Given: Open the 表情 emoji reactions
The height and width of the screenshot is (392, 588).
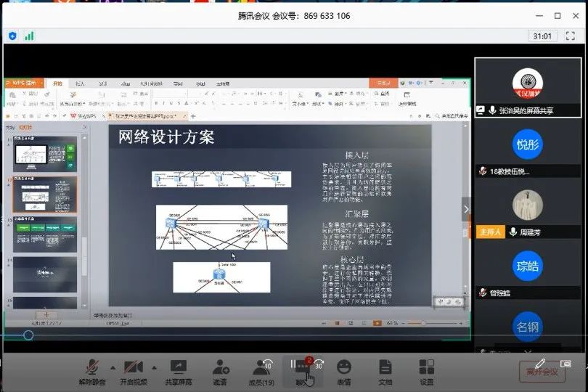Looking at the screenshot, I should (x=343, y=368).
